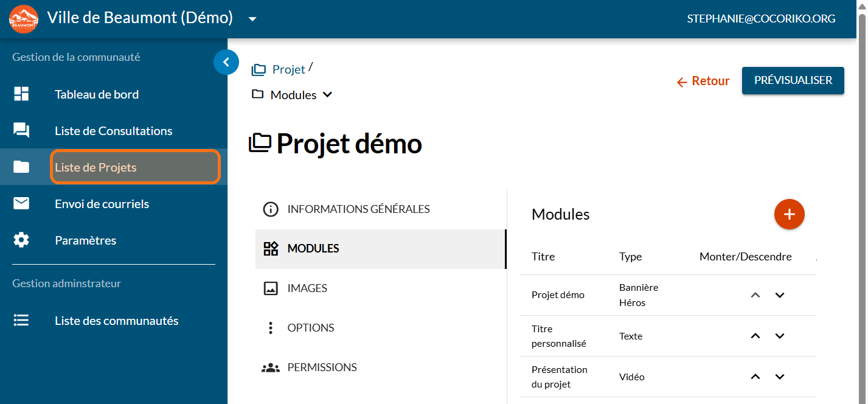The width and height of the screenshot is (868, 404).
Task: Expand the Modules breadcrumb dropdown
Action: pyautogui.click(x=327, y=95)
